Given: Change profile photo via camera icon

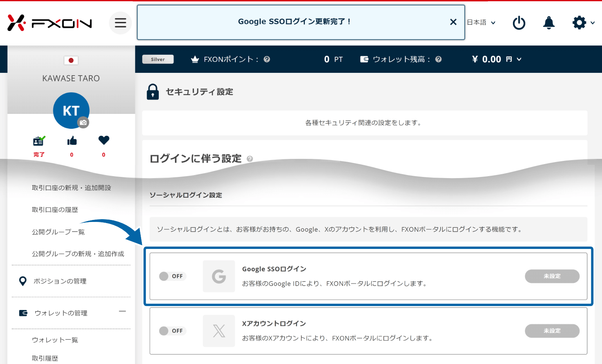Looking at the screenshot, I should (83, 123).
